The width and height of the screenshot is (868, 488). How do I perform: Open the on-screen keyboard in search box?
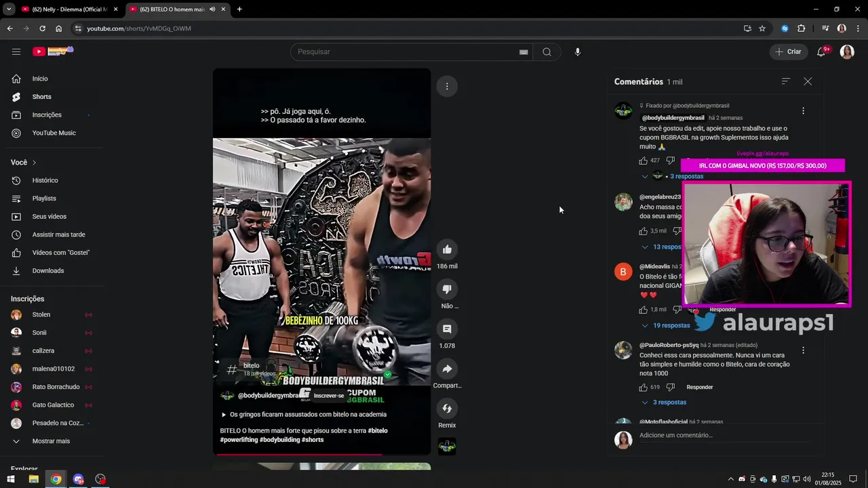(x=524, y=52)
